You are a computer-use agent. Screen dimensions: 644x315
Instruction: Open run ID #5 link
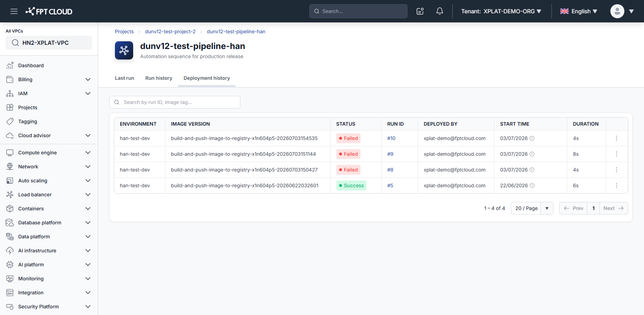tap(390, 185)
